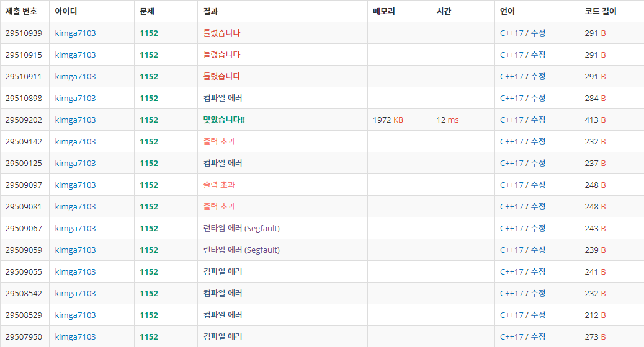Click C++17 source link for submission 29508529
Screen dimensions: 644x347
point(511,315)
